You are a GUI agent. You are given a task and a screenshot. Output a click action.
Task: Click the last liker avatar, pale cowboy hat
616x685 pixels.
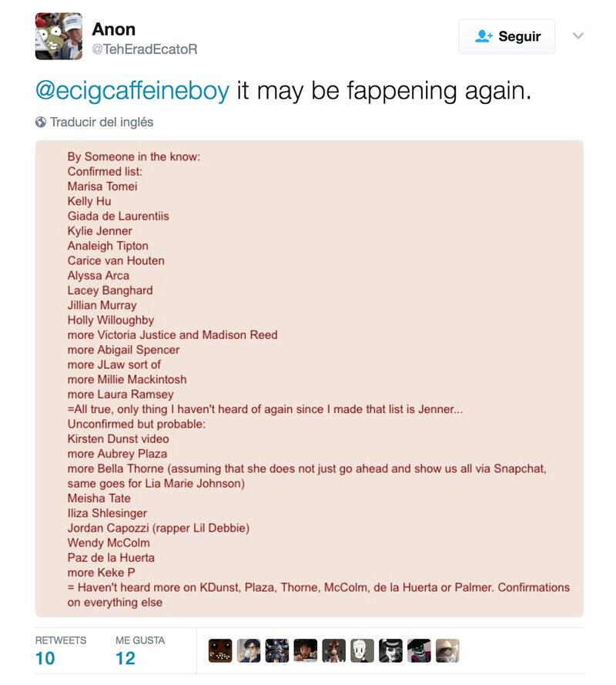click(x=447, y=650)
